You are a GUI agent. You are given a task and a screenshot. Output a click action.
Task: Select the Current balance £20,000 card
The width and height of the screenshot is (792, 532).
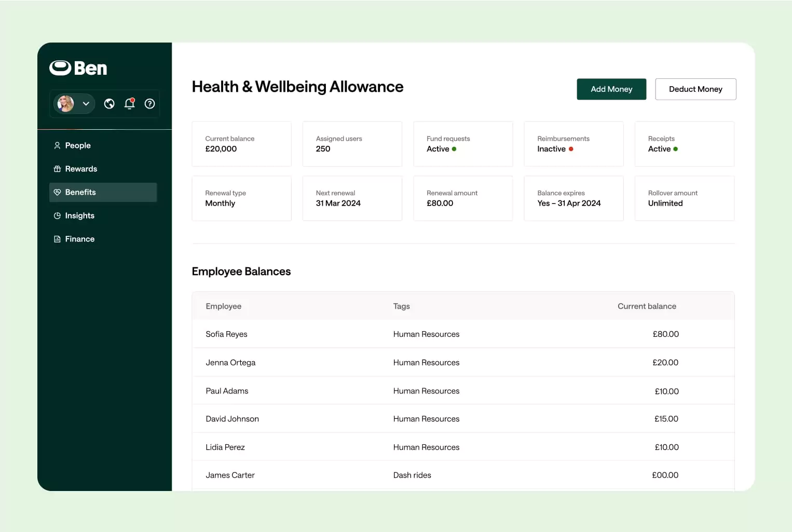click(x=242, y=144)
